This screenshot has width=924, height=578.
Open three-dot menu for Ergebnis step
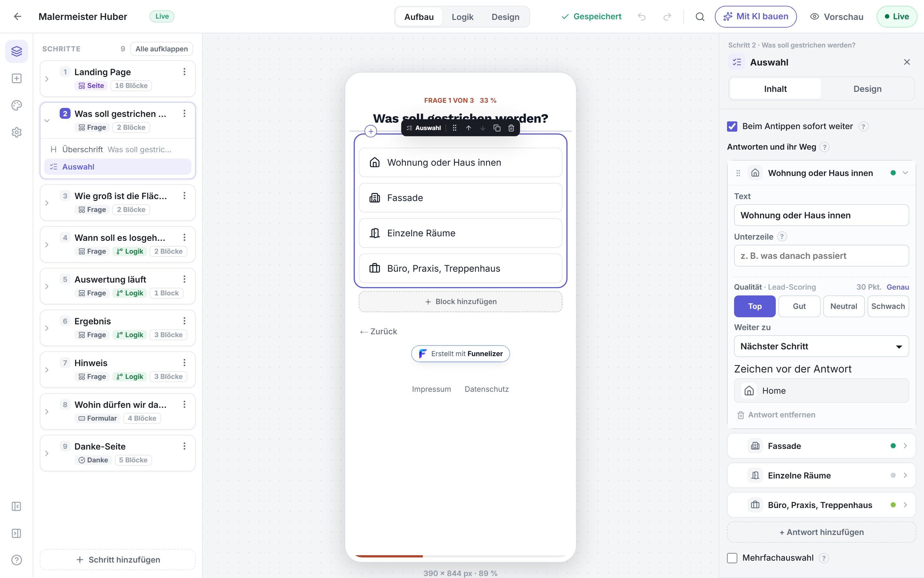point(184,321)
